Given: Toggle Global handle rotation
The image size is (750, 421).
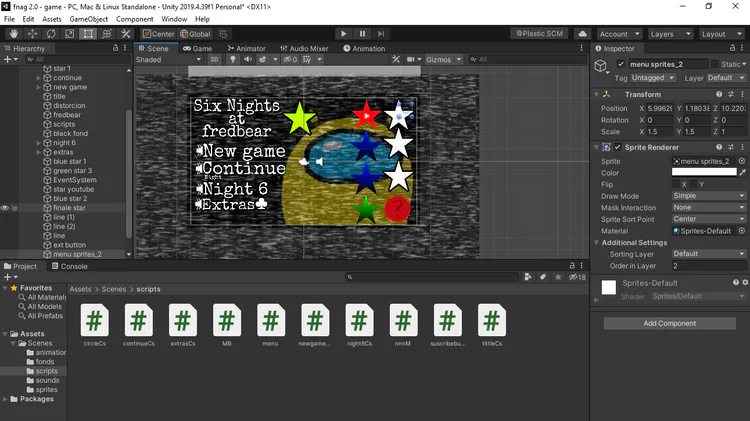Looking at the screenshot, I should pyautogui.click(x=195, y=34).
